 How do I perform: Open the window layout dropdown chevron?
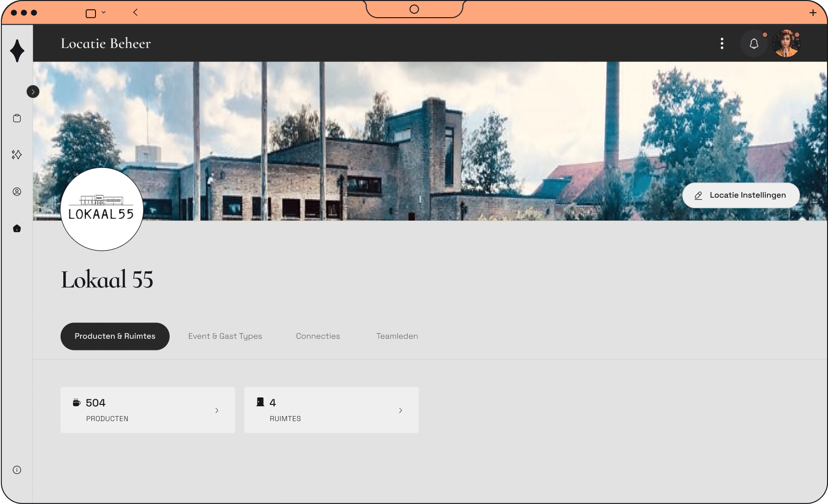103,13
